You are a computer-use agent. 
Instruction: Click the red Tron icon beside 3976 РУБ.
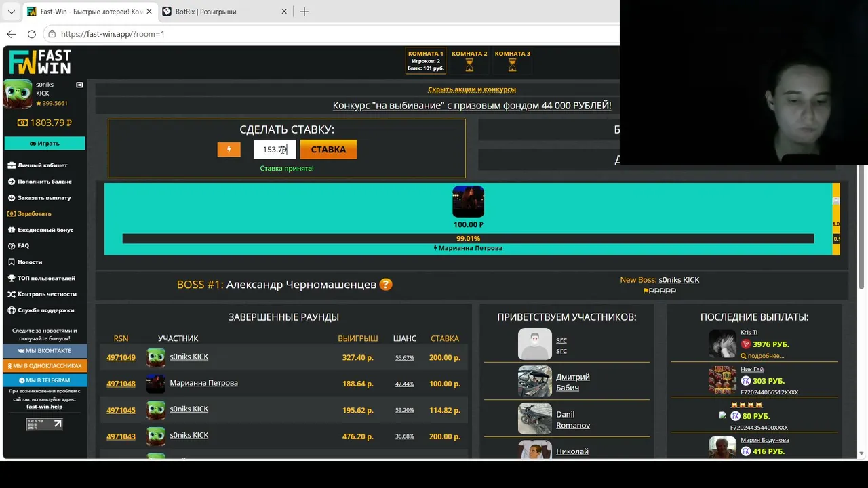pos(745,344)
